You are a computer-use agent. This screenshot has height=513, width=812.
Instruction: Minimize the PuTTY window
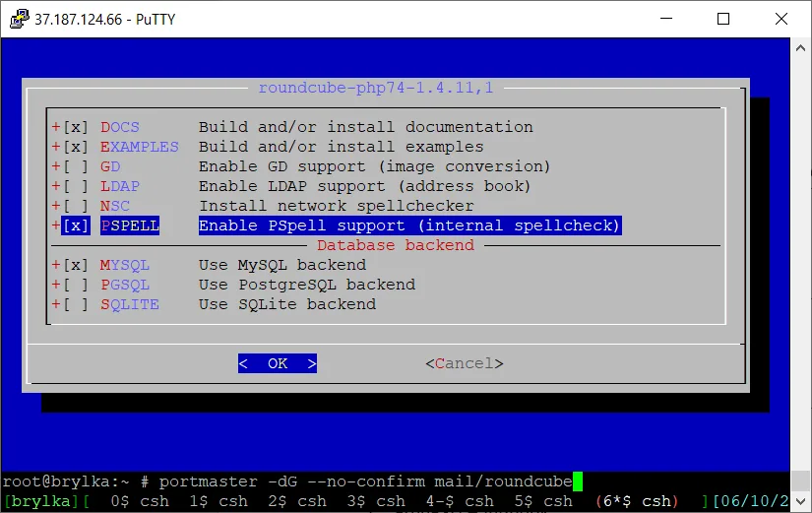tap(666, 19)
